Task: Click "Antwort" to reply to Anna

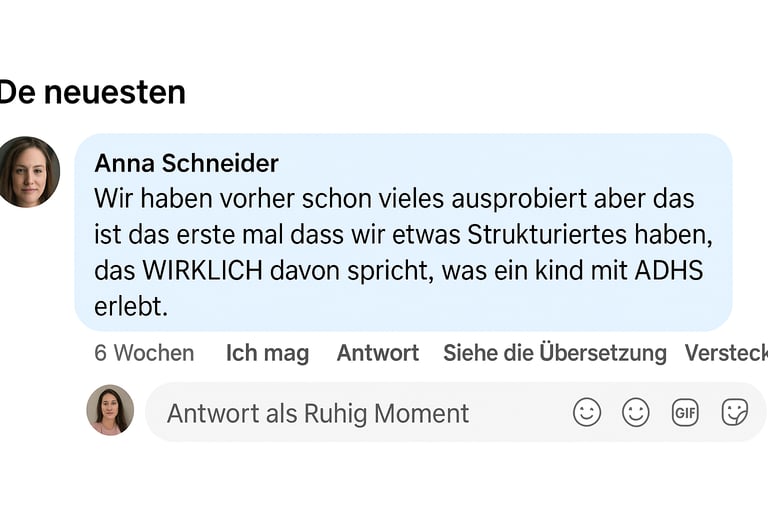Action: [x=378, y=353]
